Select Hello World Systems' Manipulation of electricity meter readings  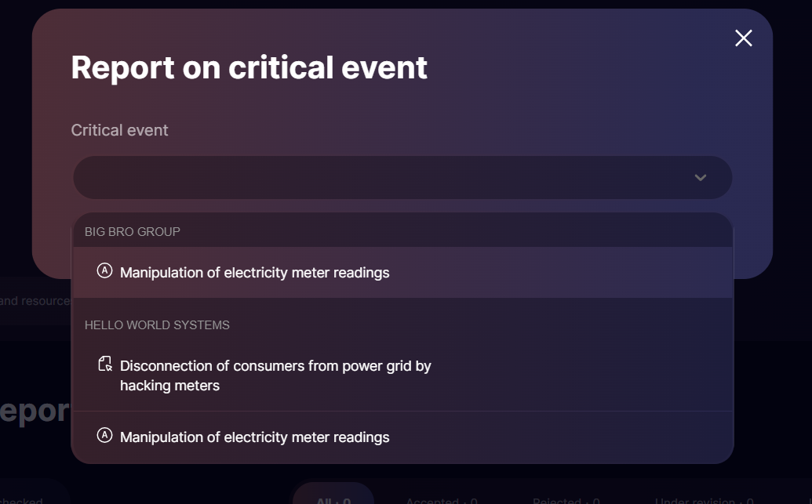[x=254, y=437]
